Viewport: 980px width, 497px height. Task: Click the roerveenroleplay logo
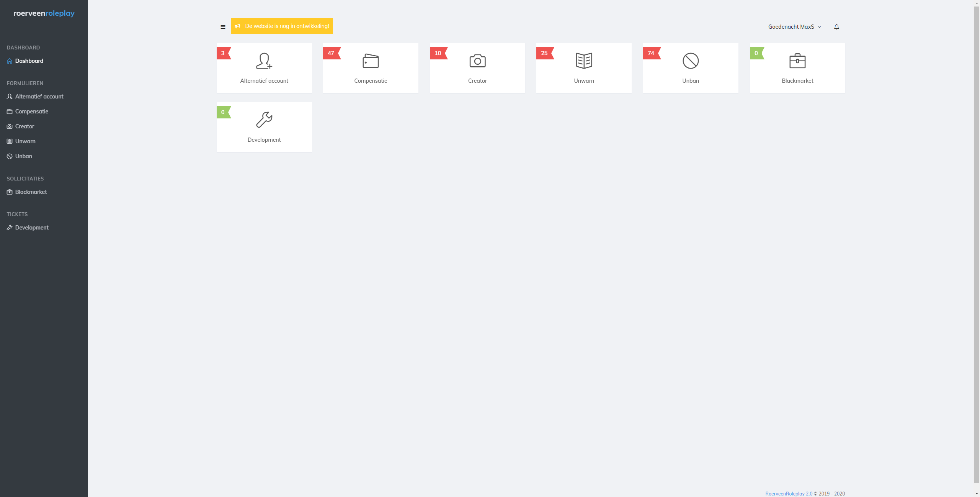pyautogui.click(x=44, y=13)
